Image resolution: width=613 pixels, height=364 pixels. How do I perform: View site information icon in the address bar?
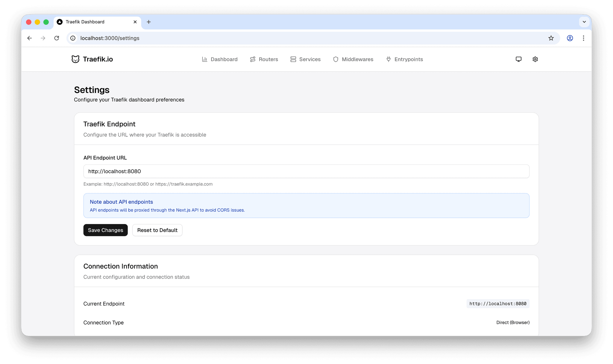point(73,38)
